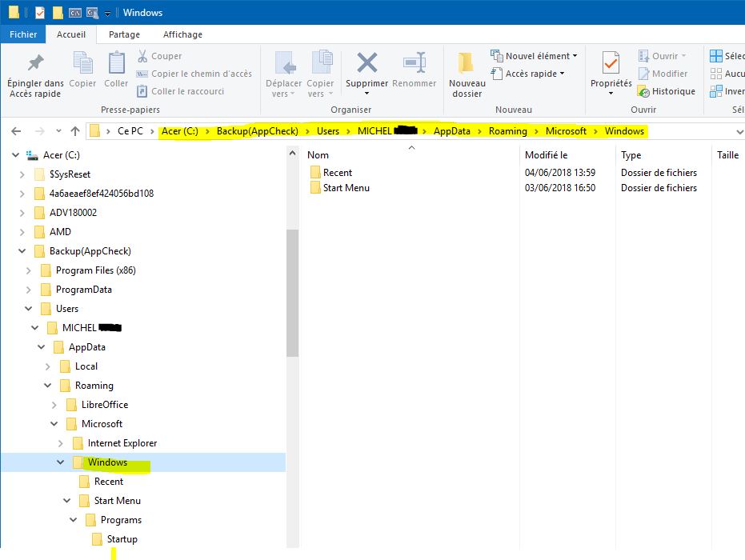The height and width of the screenshot is (560, 745).
Task: Expand ADV180002 folder in tree
Action: [22, 213]
